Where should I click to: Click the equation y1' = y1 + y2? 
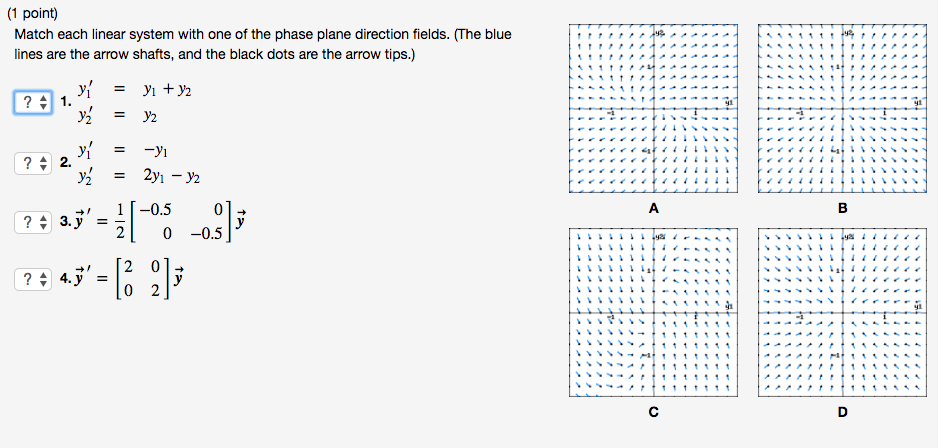pyautogui.click(x=134, y=90)
